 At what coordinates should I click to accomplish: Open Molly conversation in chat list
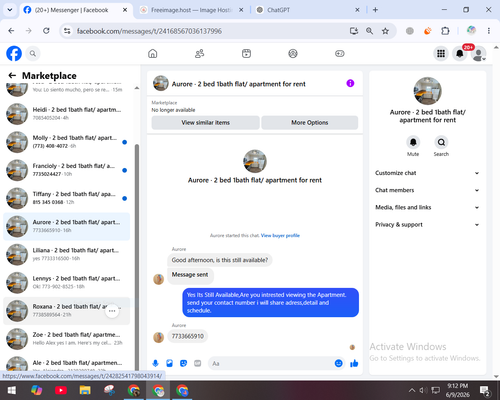pyautogui.click(x=67, y=142)
